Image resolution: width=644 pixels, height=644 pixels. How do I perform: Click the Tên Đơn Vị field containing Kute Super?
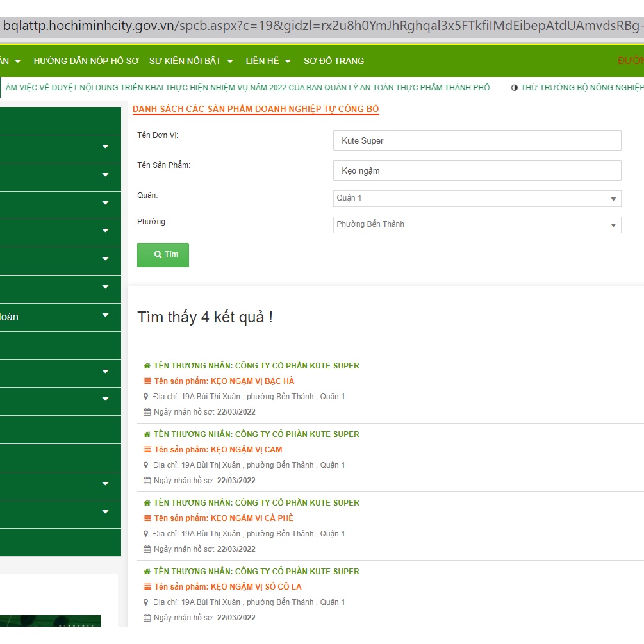477,140
